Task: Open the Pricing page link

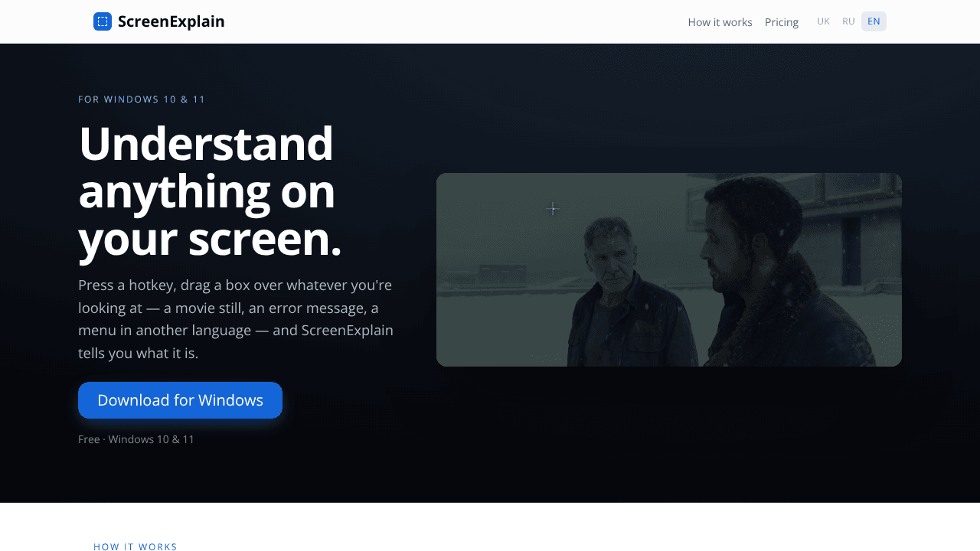Action: point(782,22)
